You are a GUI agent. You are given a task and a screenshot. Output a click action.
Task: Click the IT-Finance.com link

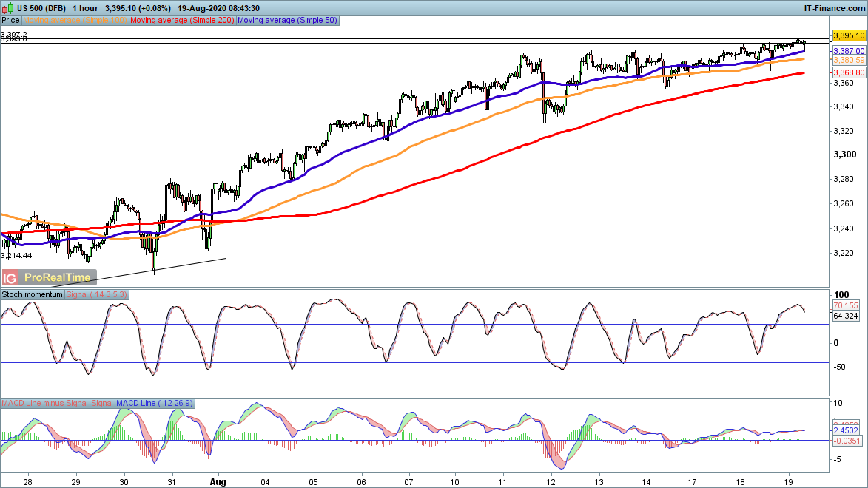pyautogui.click(x=833, y=7)
